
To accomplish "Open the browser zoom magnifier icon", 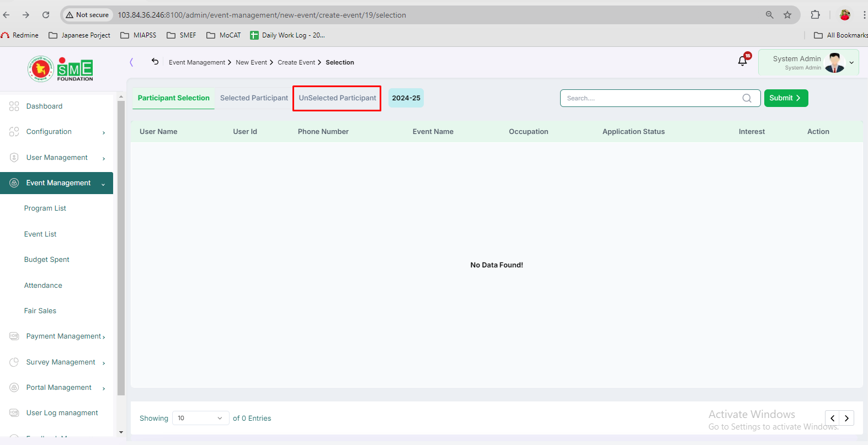I will (769, 15).
